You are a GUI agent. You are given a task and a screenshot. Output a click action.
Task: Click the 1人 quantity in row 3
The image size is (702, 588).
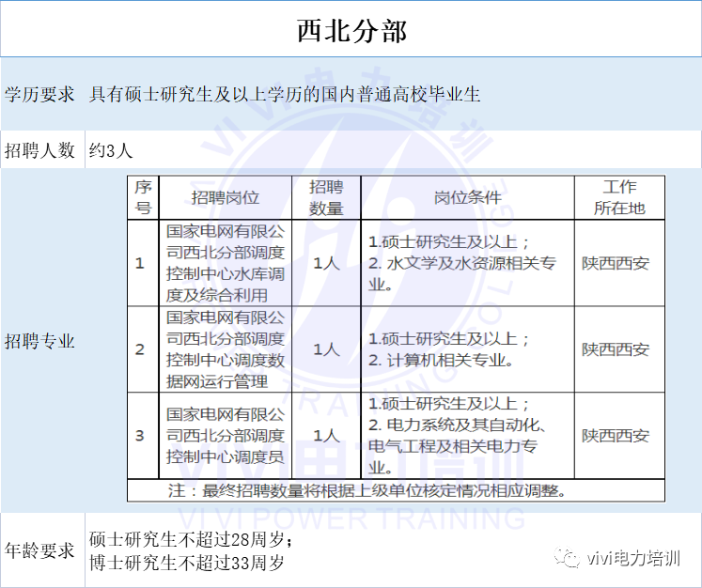(x=326, y=436)
